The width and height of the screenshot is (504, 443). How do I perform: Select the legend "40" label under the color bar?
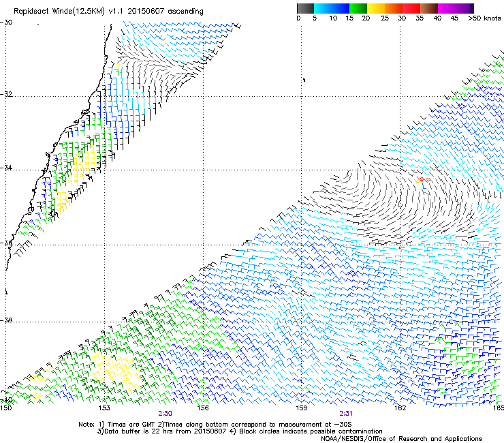point(437,18)
